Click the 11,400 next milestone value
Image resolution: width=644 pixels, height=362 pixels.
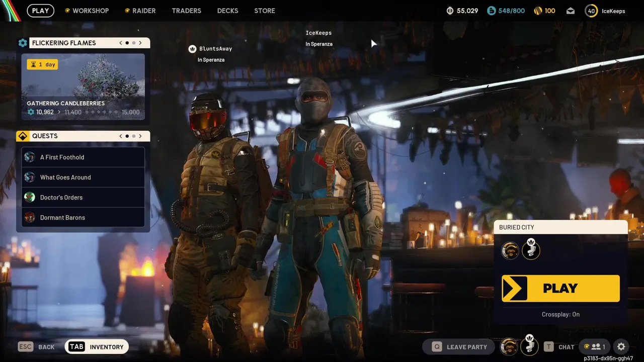[73, 112]
